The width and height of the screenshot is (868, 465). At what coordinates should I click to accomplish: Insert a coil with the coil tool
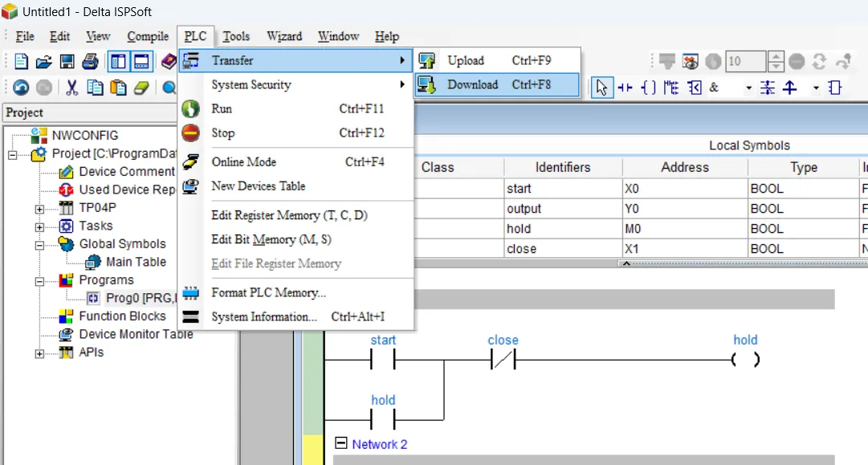coord(648,88)
